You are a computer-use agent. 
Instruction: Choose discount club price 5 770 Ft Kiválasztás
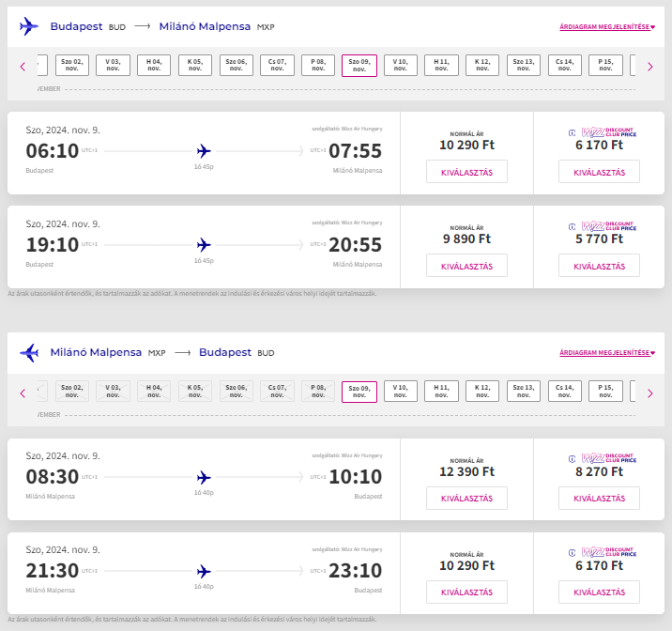click(x=599, y=266)
